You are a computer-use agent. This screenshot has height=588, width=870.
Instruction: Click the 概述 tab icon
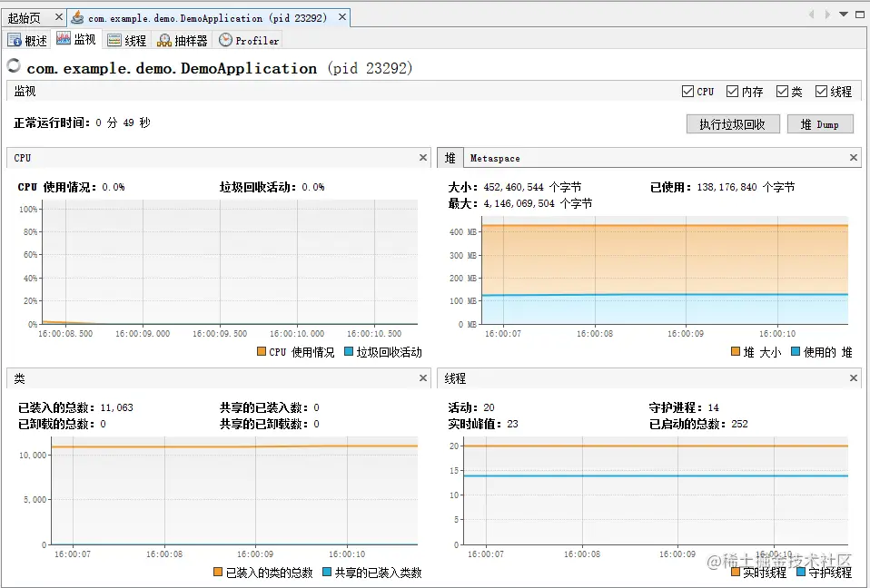coord(15,40)
